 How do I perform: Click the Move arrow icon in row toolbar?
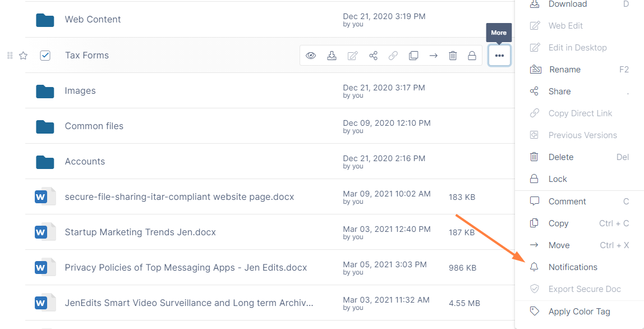(x=433, y=56)
